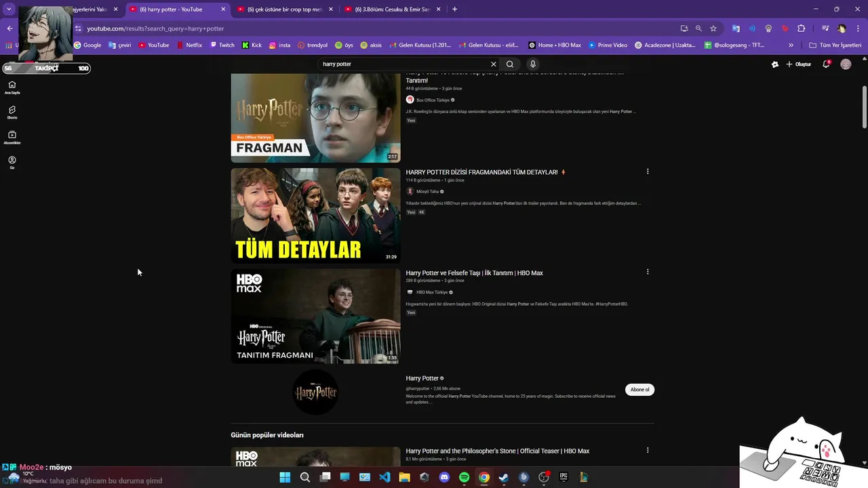The image size is (868, 488).
Task: Click the Windows Start button
Action: (285, 477)
